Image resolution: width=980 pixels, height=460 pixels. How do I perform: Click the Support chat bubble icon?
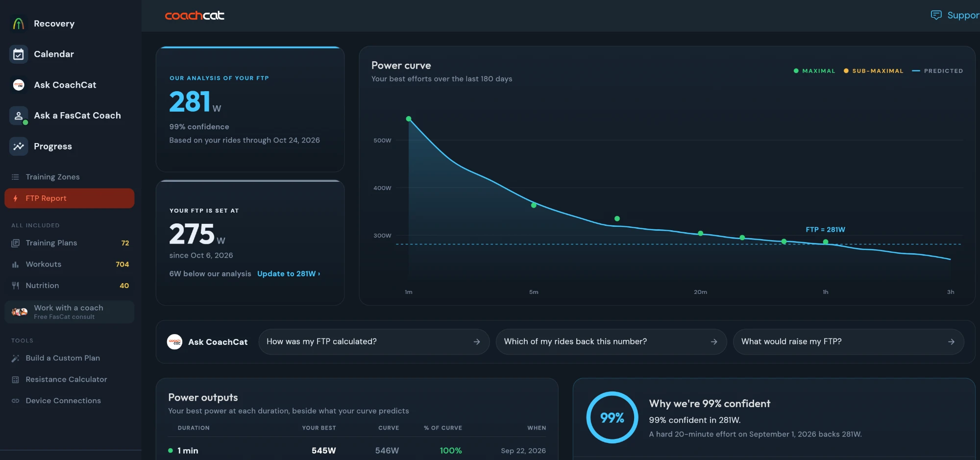click(x=936, y=15)
